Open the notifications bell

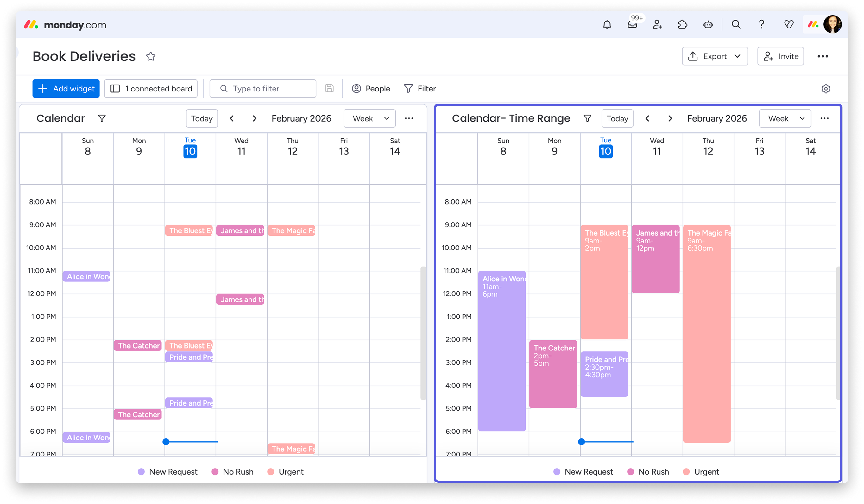(607, 25)
